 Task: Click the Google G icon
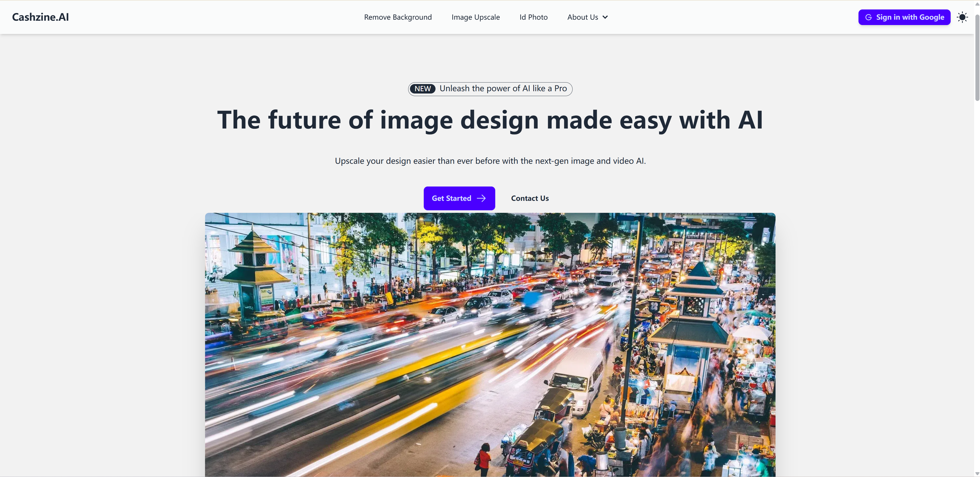tap(868, 17)
